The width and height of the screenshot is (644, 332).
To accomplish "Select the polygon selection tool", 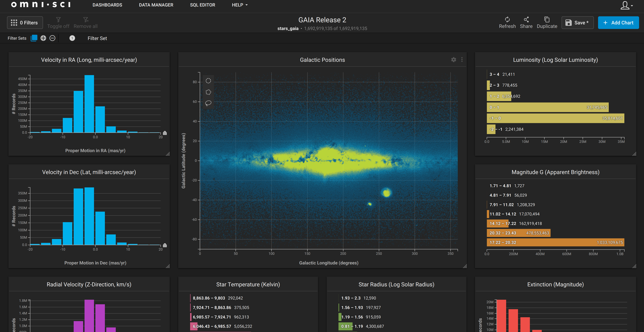I will (208, 92).
